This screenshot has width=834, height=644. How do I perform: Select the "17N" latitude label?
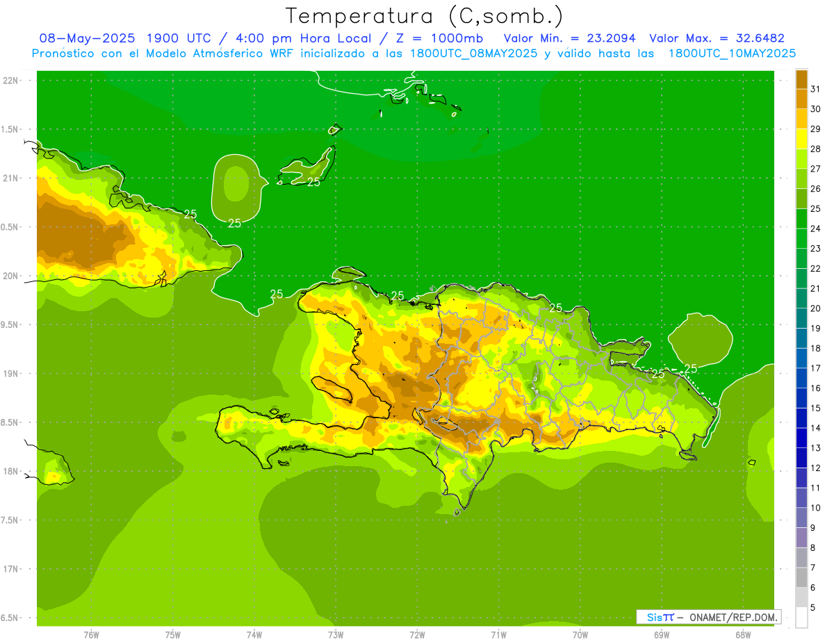(12, 569)
